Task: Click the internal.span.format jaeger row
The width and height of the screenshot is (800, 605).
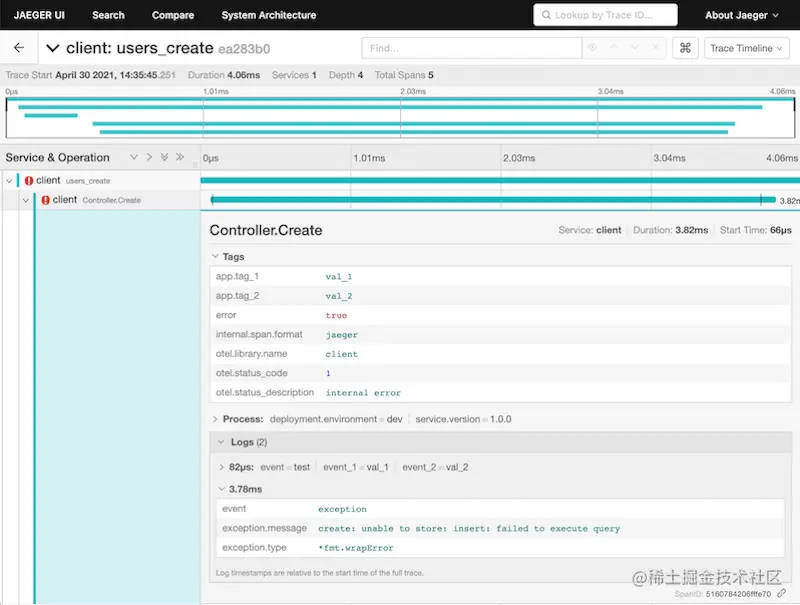Action: point(501,335)
